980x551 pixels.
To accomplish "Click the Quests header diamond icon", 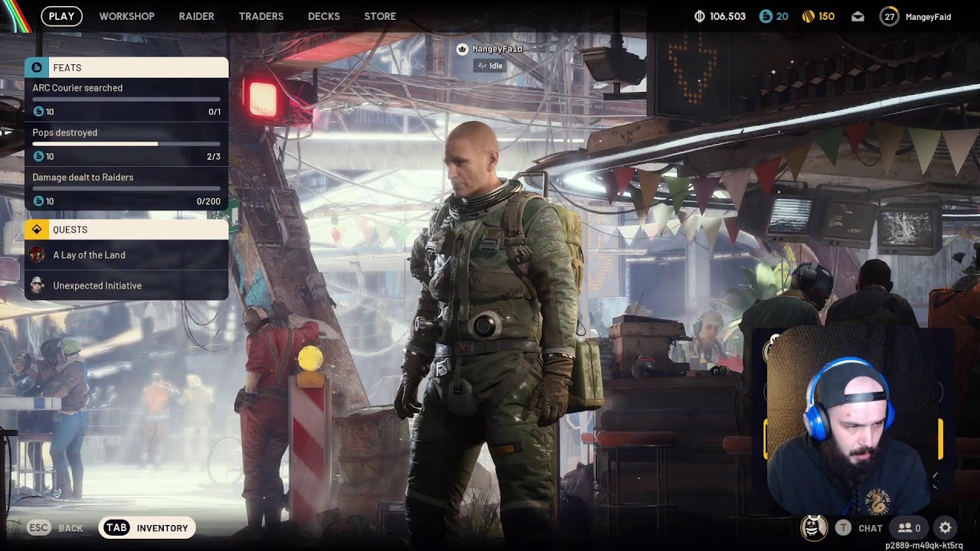I will (x=37, y=230).
